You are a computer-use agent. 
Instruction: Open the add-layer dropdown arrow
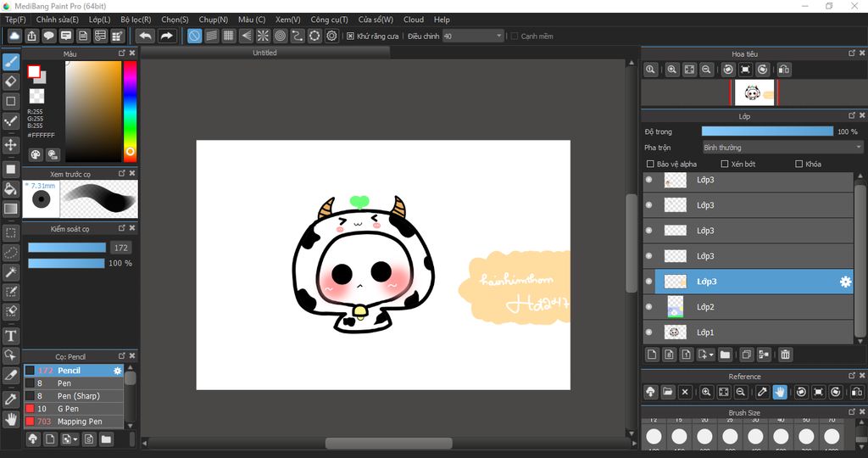coord(712,355)
